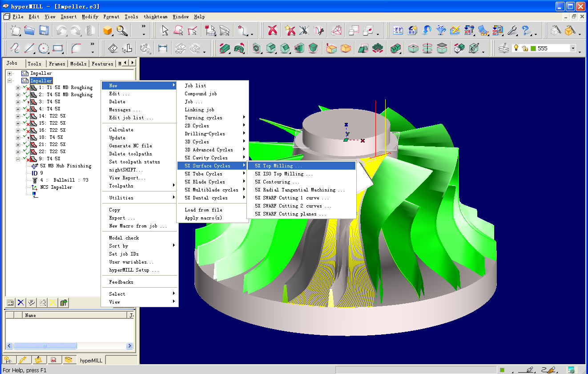Click the green color swatch next to 555
The width and height of the screenshot is (588, 374).
(x=533, y=48)
